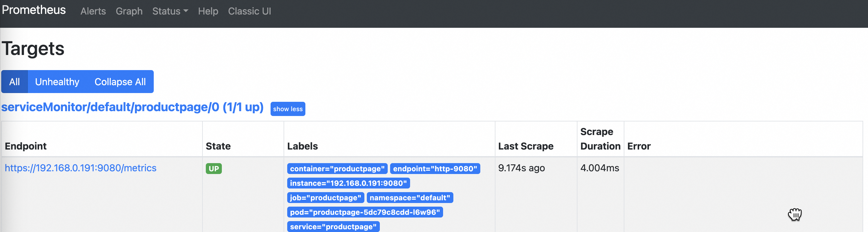This screenshot has height=232, width=868.
Task: Filter to Unhealthy targets only
Action: click(x=57, y=82)
